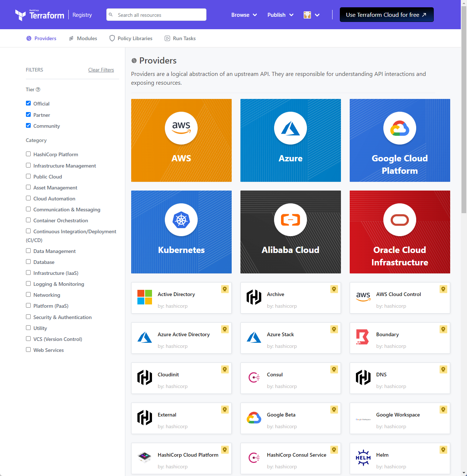Disable the Community tier filter
The image size is (467, 476).
pyautogui.click(x=29, y=126)
